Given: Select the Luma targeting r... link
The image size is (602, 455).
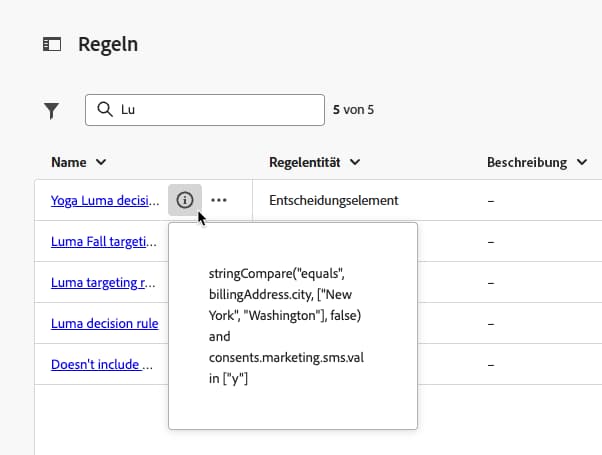Looking at the screenshot, I should coord(104,283).
